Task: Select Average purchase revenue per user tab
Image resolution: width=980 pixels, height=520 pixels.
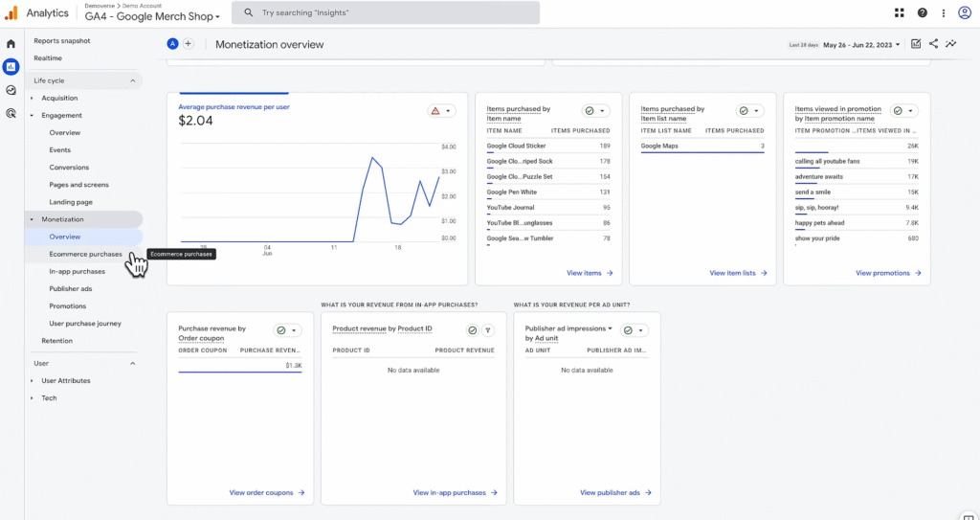Action: 234,107
